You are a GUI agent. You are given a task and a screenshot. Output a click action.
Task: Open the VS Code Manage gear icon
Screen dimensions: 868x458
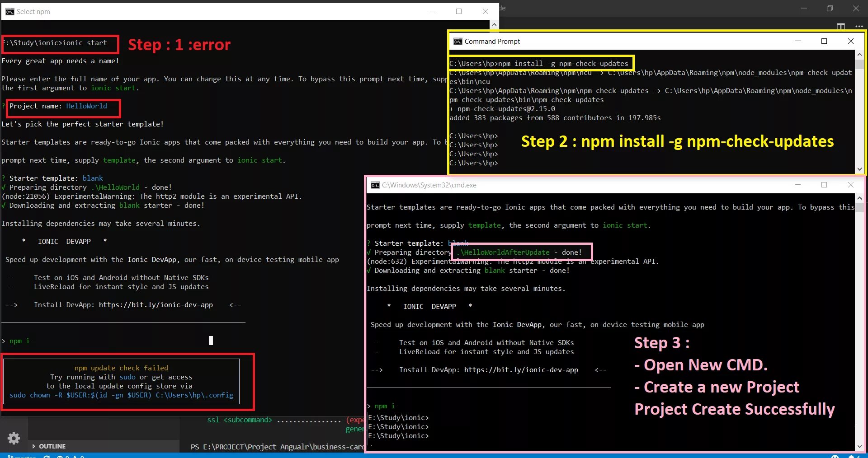click(x=14, y=438)
